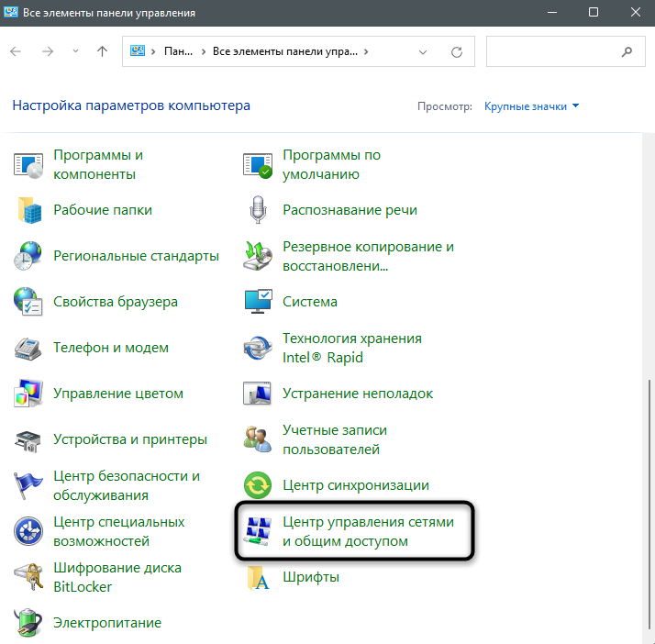Click the Центр специальных возможностей icon
Viewport: 655px width, 644px height.
28,531
